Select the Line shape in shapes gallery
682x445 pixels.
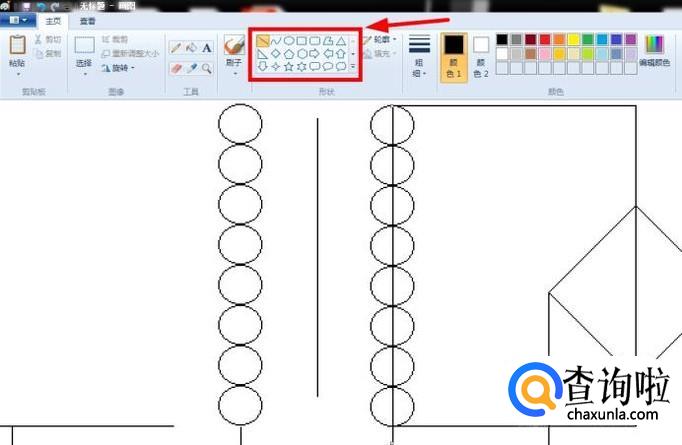click(x=262, y=41)
